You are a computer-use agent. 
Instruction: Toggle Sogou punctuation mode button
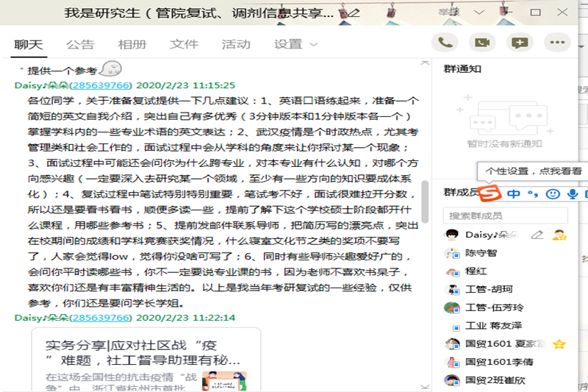(533, 194)
